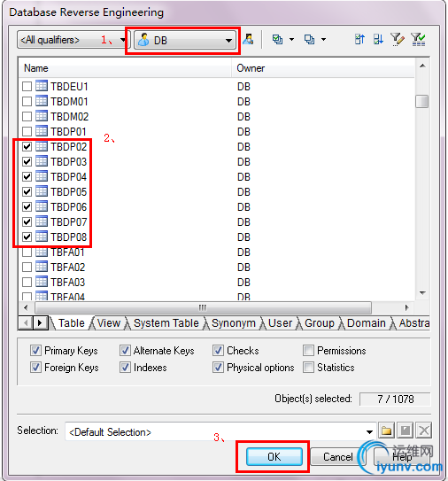This screenshot has height=481, width=448.
Task: Click vertical scrollbar up arrow
Action: pyautogui.click(x=422, y=66)
